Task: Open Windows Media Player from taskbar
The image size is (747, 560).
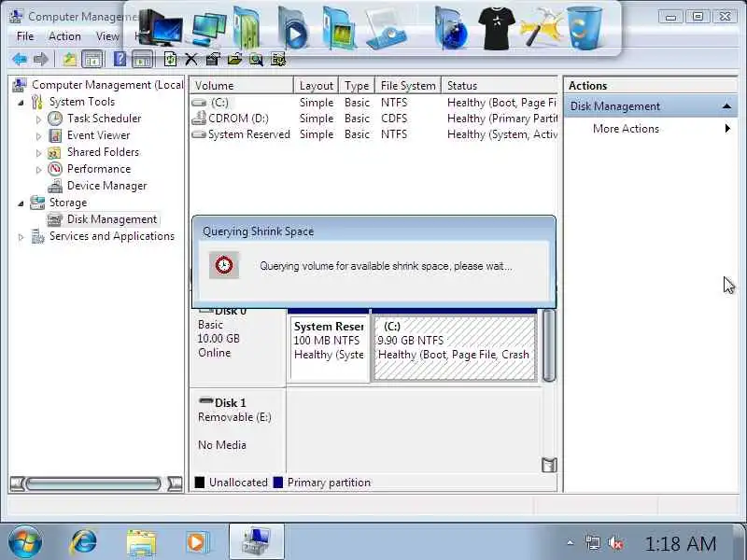Action: tap(196, 542)
